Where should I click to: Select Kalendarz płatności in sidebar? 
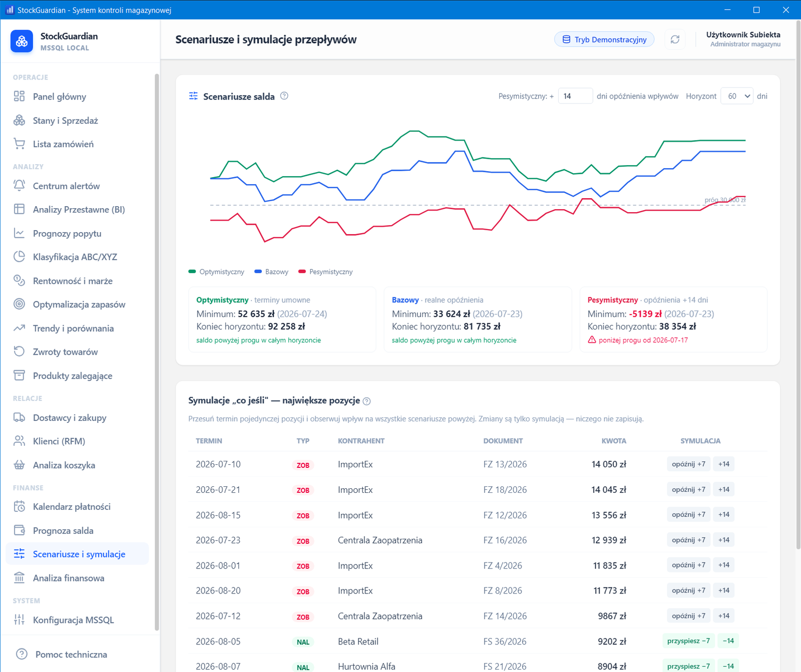[x=77, y=506]
